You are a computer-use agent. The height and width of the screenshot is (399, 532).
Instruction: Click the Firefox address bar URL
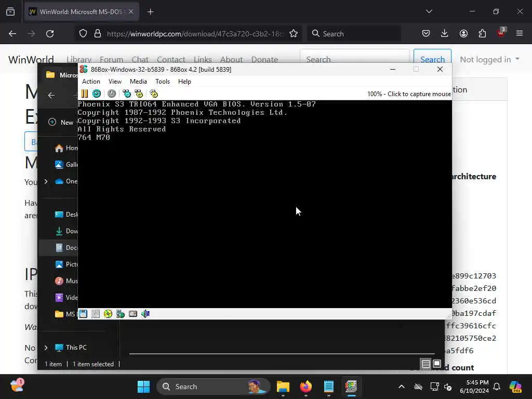click(194, 34)
